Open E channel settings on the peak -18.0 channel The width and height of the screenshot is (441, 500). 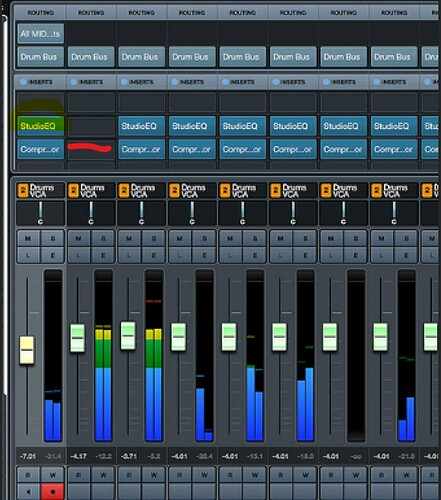[x=305, y=255]
